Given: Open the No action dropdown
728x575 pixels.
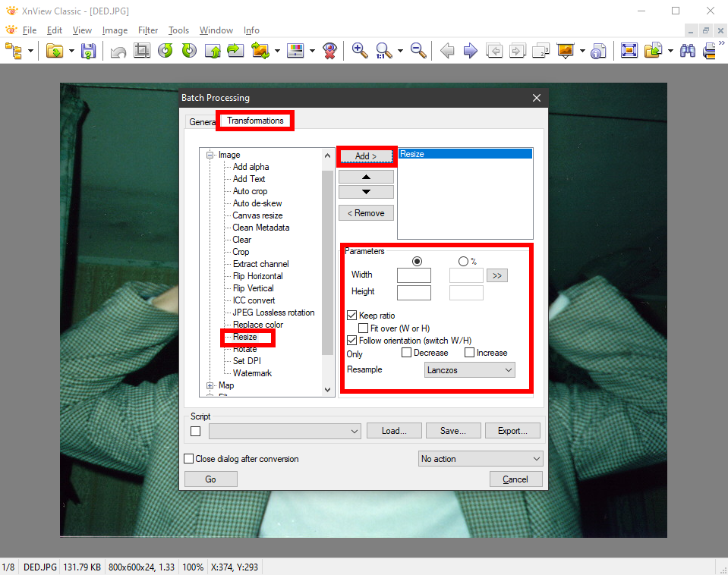Looking at the screenshot, I should tap(481, 459).
